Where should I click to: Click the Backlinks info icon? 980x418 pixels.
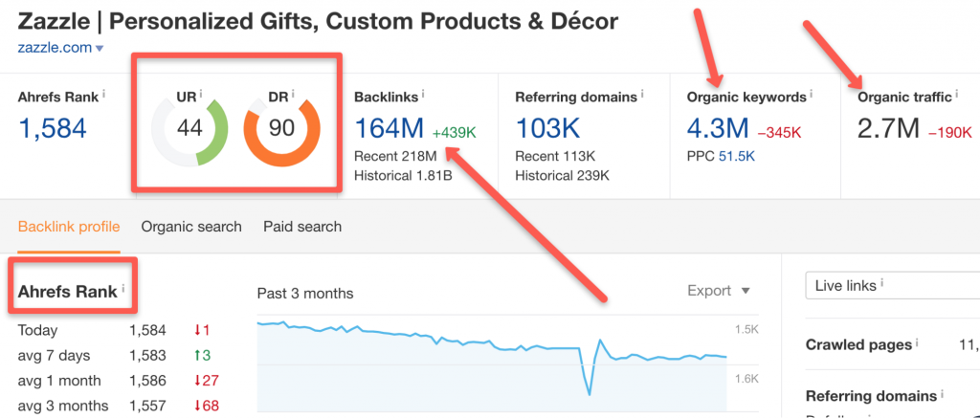click(x=423, y=95)
